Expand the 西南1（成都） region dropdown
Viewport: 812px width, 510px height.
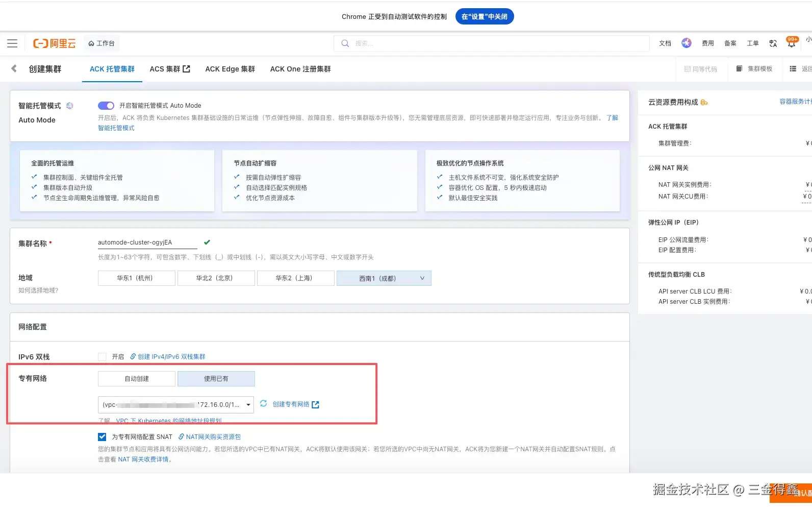[384, 278]
